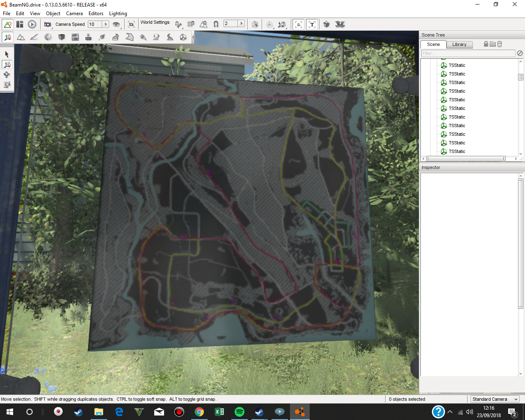Click the Play game button
The image size is (525, 420).
[32, 24]
